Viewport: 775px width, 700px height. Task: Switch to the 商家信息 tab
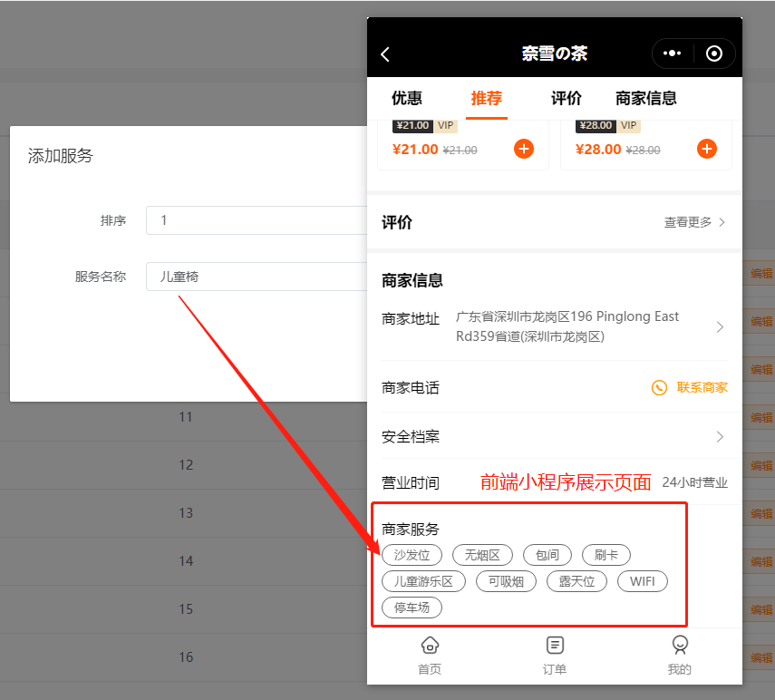(646, 98)
